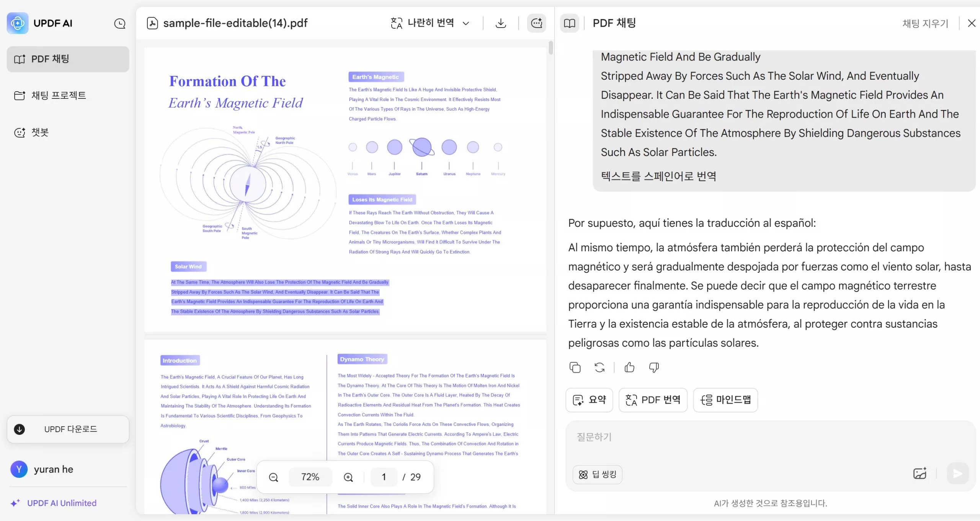Image resolution: width=980 pixels, height=521 pixels.
Task: Click the 마인드맵 quick action
Action: pos(725,400)
